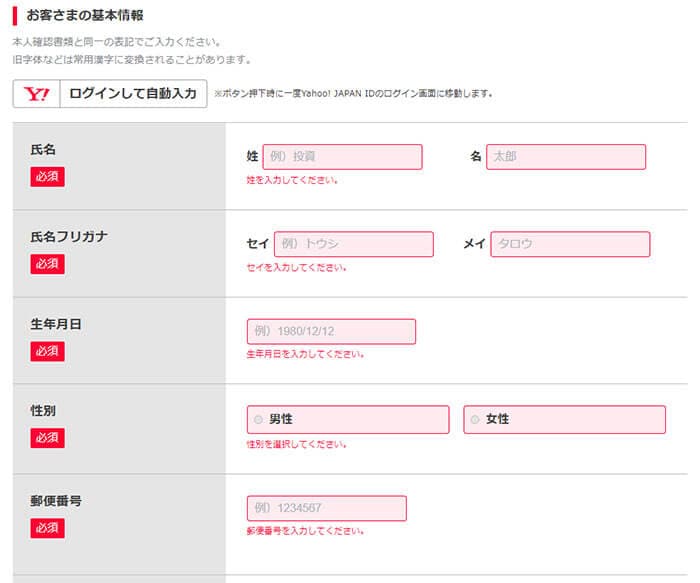700x583 pixels.
Task: Click the Yahoo! JAPAN ID login note text
Action: click(354, 94)
